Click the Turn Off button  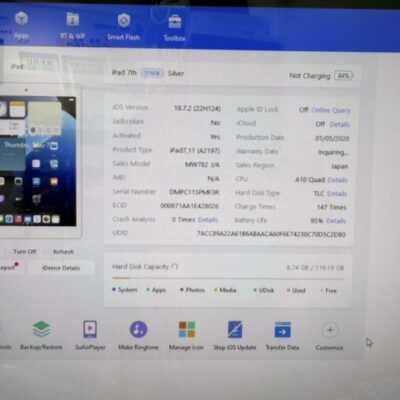pos(25,252)
